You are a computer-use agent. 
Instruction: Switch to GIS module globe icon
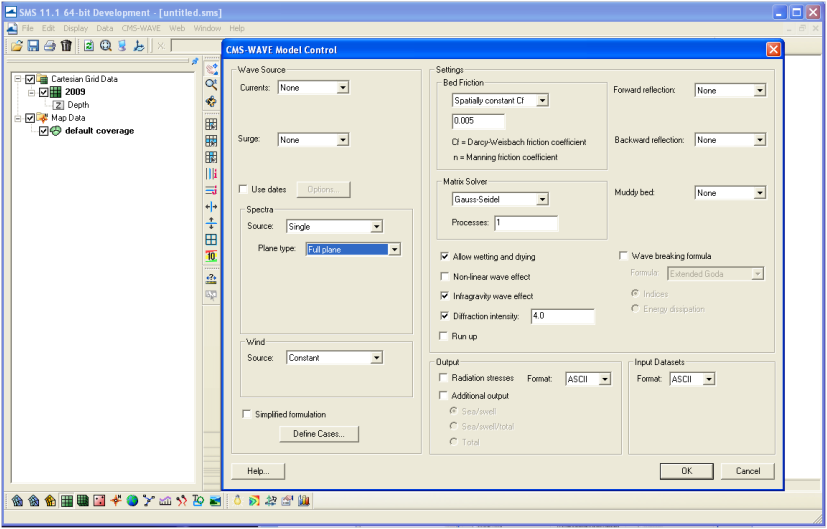pyautogui.click(x=132, y=501)
